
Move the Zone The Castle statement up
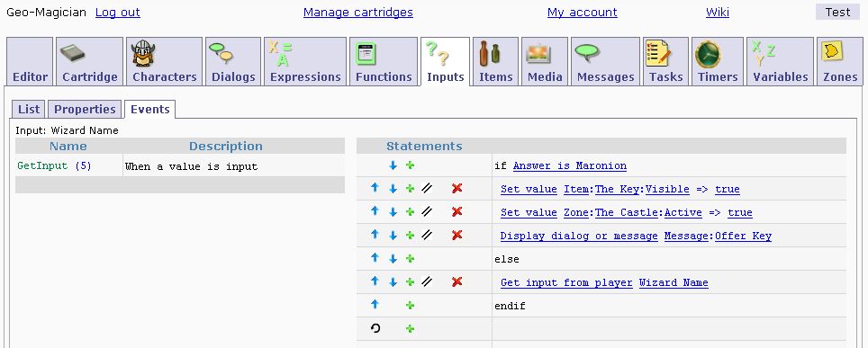tap(375, 212)
